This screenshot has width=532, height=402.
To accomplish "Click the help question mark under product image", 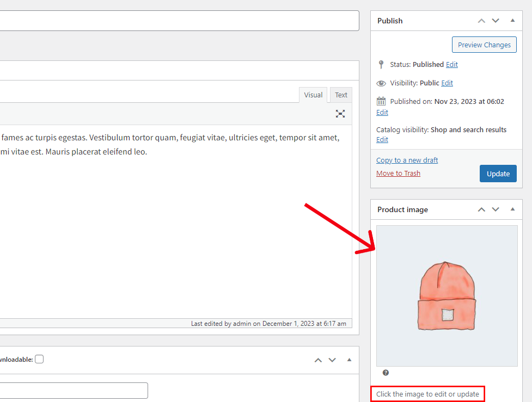I will tap(386, 373).
